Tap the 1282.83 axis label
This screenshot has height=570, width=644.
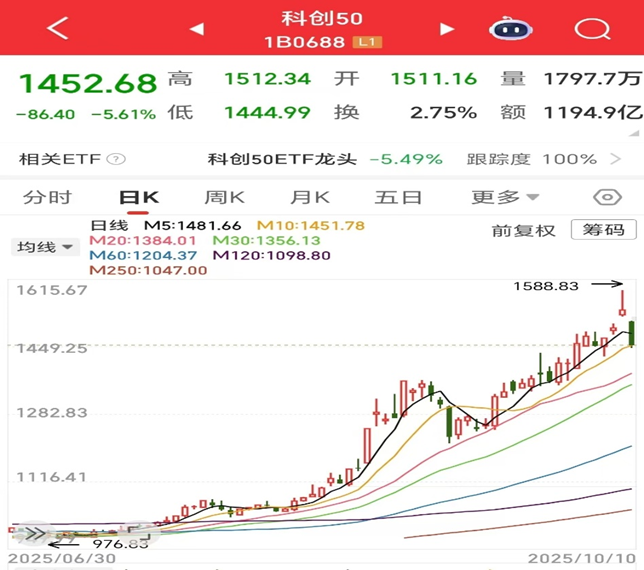coord(52,413)
